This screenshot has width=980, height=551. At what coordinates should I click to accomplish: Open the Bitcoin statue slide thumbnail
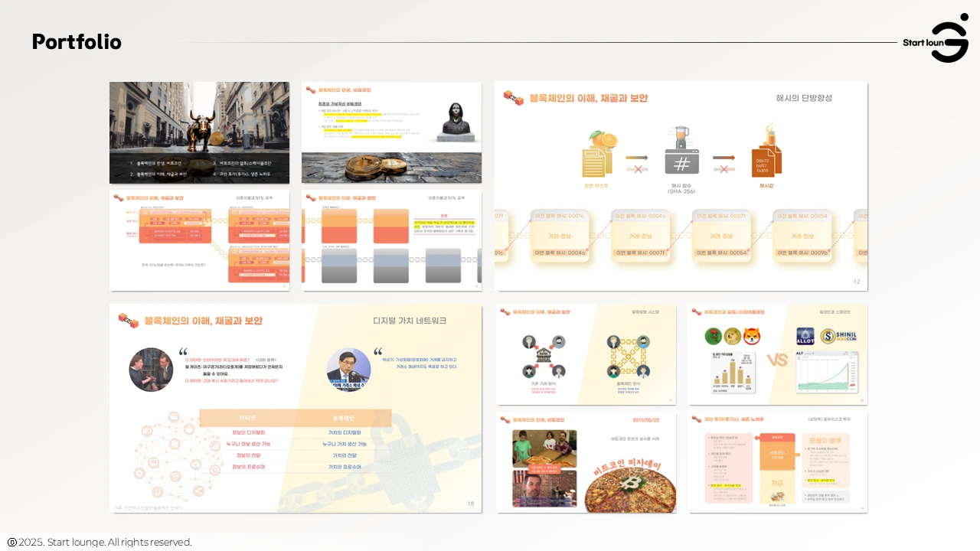391,132
